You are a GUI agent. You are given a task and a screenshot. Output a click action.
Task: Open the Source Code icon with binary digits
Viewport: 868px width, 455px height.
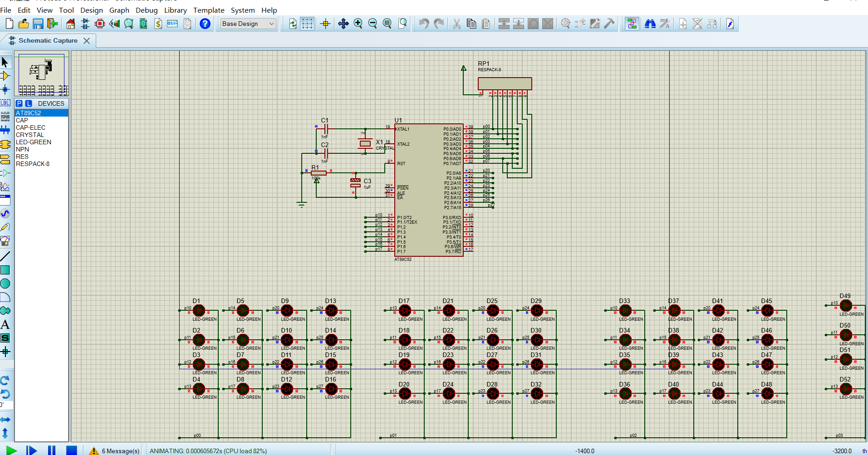point(172,24)
